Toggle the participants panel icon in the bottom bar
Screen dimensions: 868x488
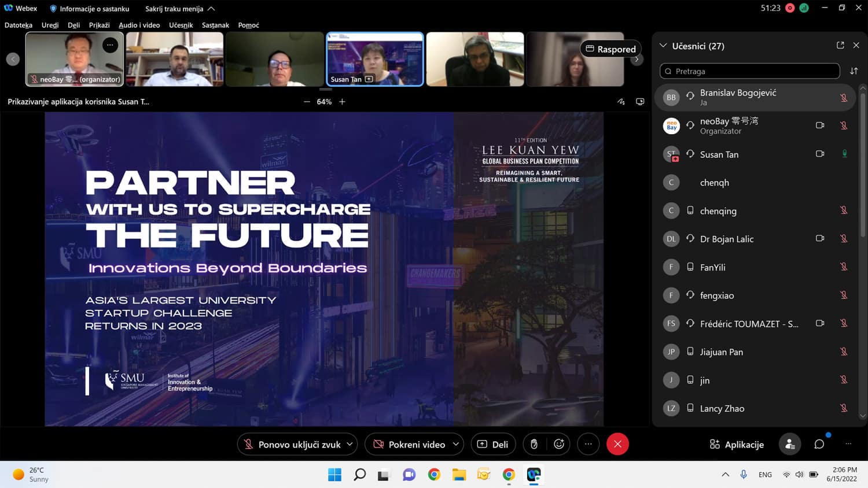790,444
